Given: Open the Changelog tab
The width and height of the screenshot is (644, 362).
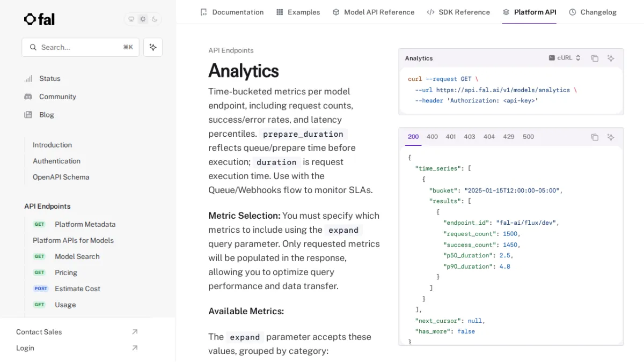Looking at the screenshot, I should [x=592, y=12].
